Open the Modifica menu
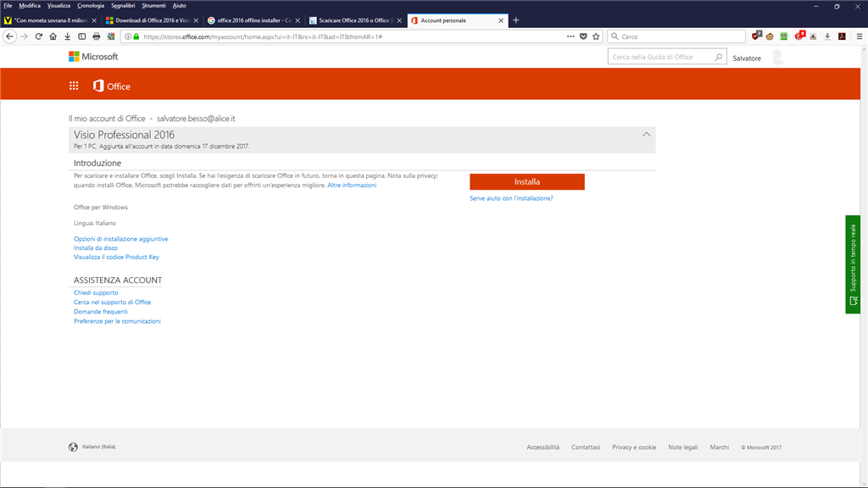868x488 pixels. [30, 6]
